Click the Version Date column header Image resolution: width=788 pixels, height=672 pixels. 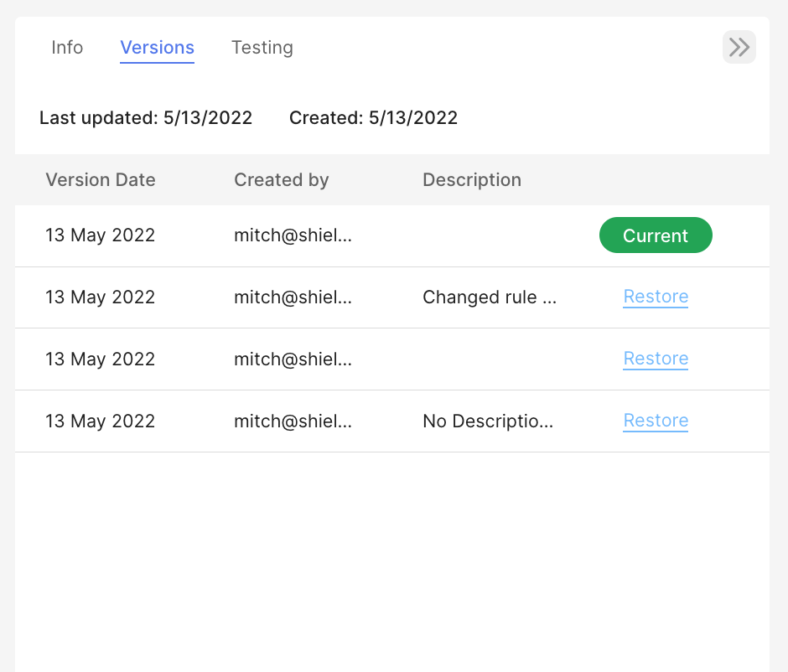tap(101, 180)
